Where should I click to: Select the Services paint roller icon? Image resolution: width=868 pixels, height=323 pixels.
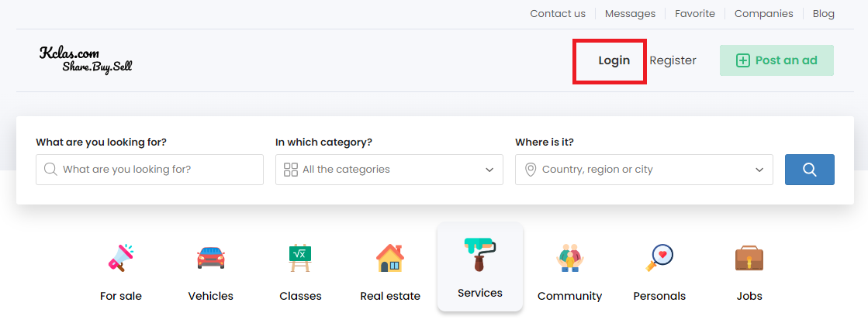tap(480, 254)
